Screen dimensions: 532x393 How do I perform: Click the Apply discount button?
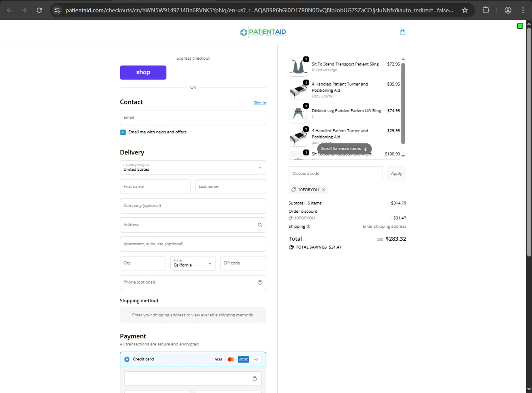pos(397,174)
